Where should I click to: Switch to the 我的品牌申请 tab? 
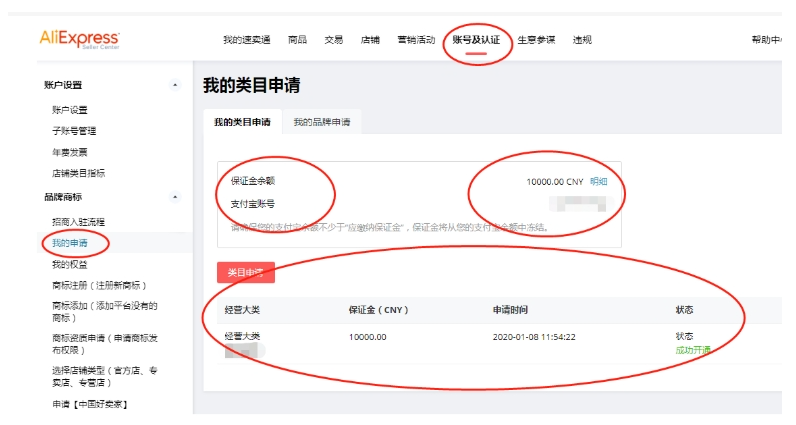tap(321, 122)
